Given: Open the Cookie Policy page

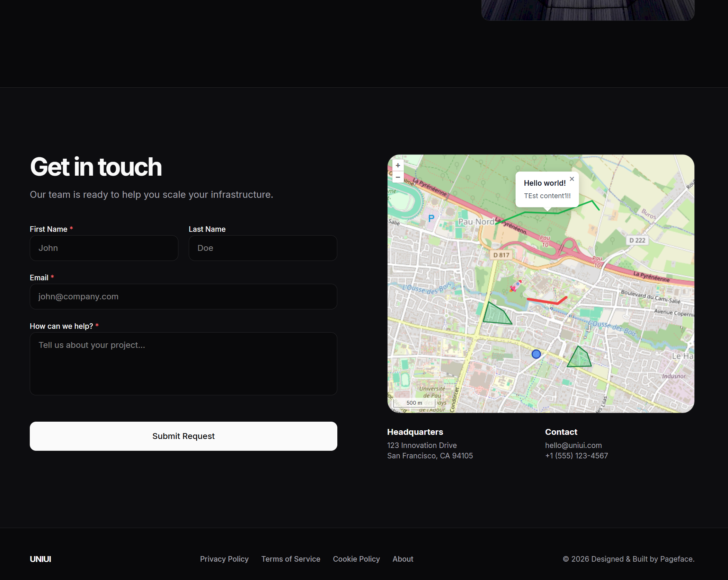Looking at the screenshot, I should pyautogui.click(x=356, y=559).
